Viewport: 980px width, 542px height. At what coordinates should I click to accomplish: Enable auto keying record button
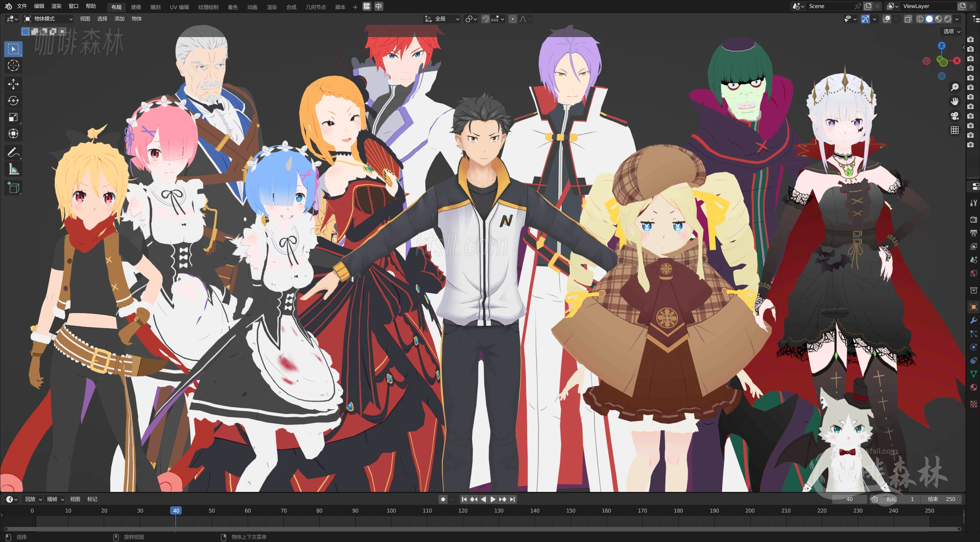click(443, 499)
